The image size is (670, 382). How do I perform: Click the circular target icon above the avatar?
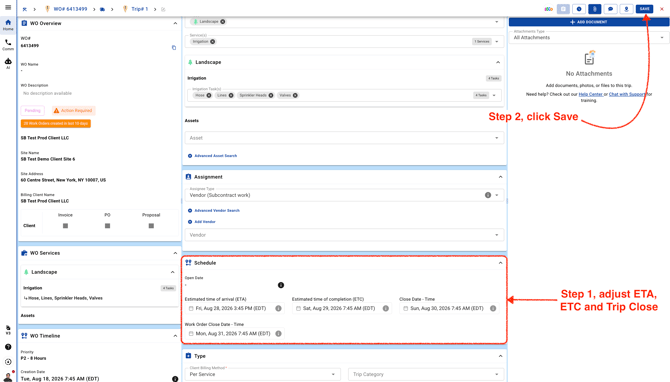click(8, 362)
